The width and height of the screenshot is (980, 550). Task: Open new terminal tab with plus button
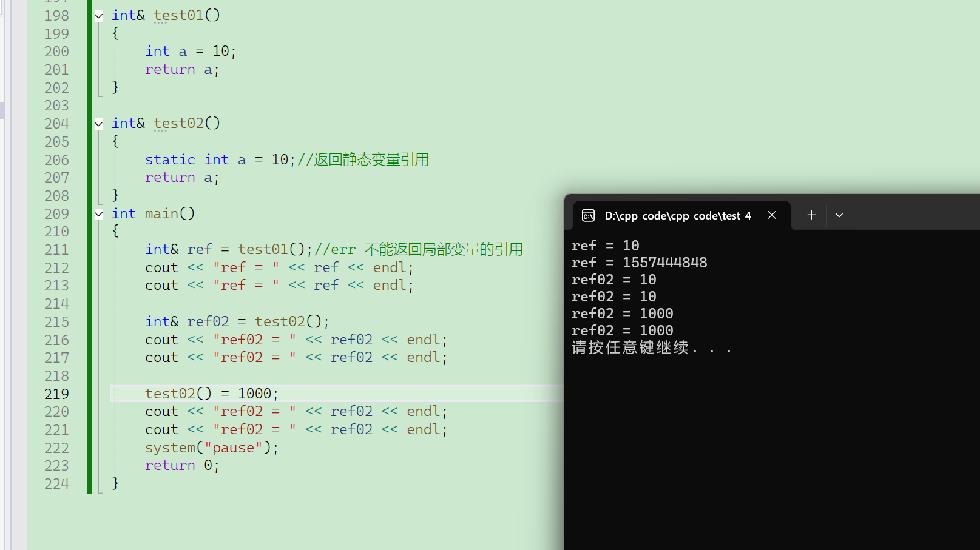811,215
